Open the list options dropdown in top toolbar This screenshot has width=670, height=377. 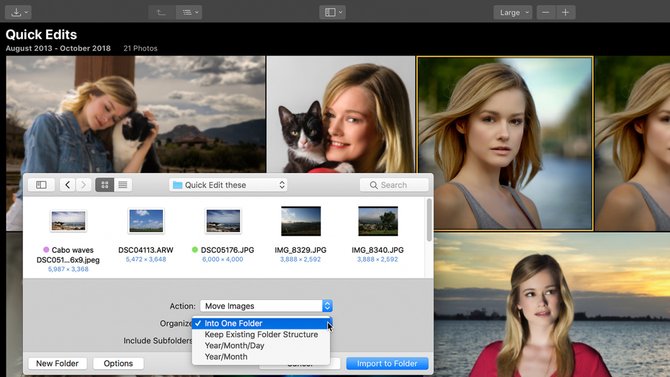(189, 12)
